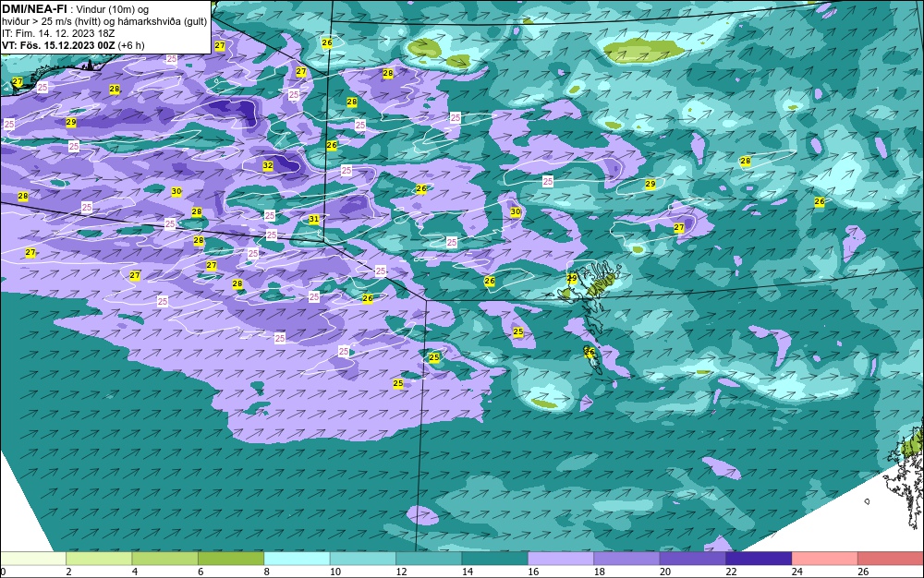Click the '16' tick on the color scale
This screenshot has width=924, height=578.
pos(533,572)
